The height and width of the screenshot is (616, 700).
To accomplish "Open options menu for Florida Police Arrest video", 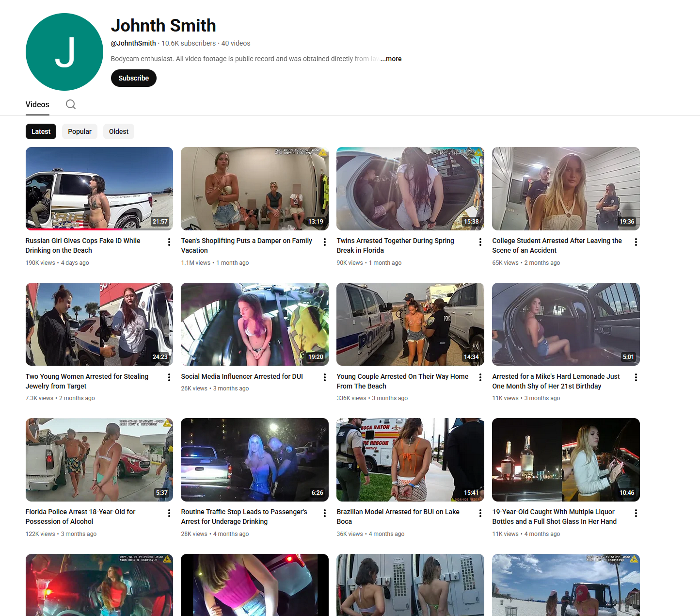I will [x=169, y=513].
